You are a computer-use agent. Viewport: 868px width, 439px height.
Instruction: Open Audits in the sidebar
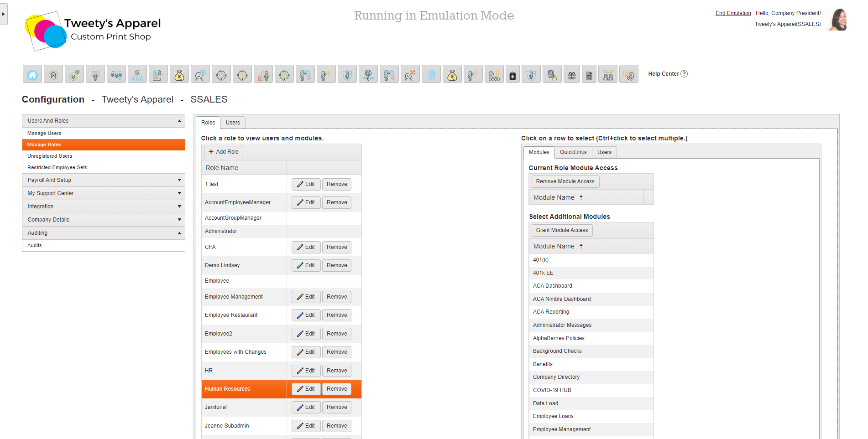pos(104,245)
